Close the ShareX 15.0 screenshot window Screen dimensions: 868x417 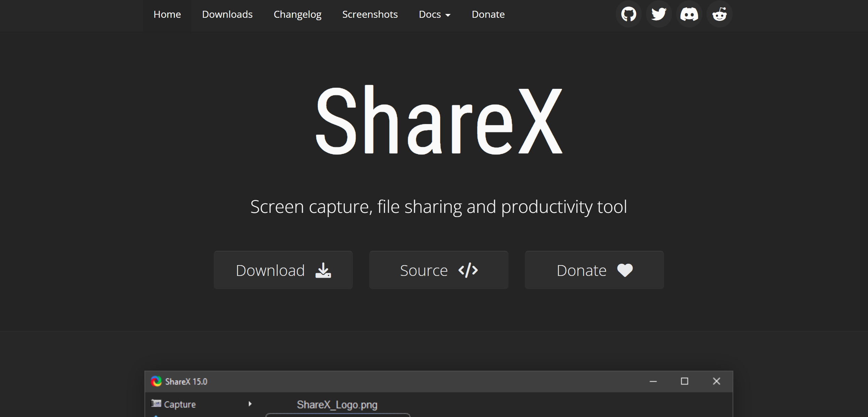point(716,381)
